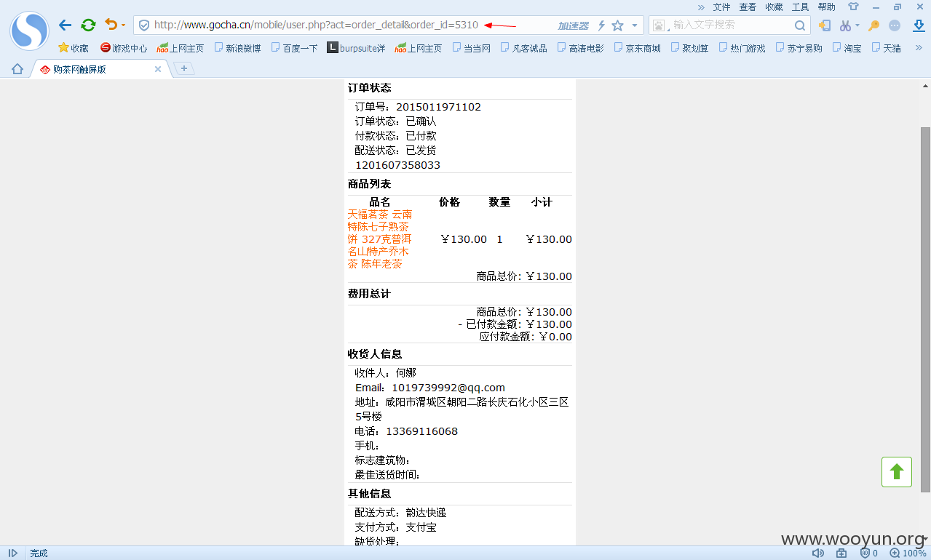Open the burpsuite bookmark
This screenshot has height=560, width=931.
tap(357, 48)
